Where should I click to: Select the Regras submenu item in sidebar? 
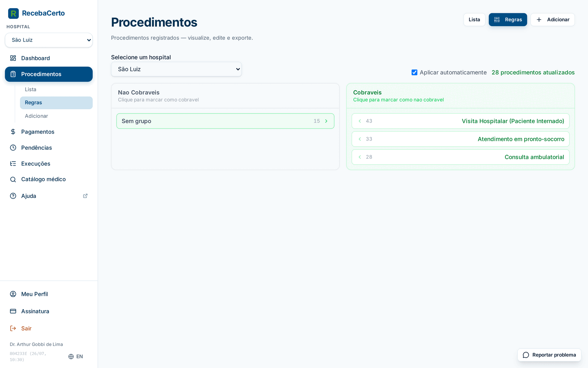(x=56, y=103)
